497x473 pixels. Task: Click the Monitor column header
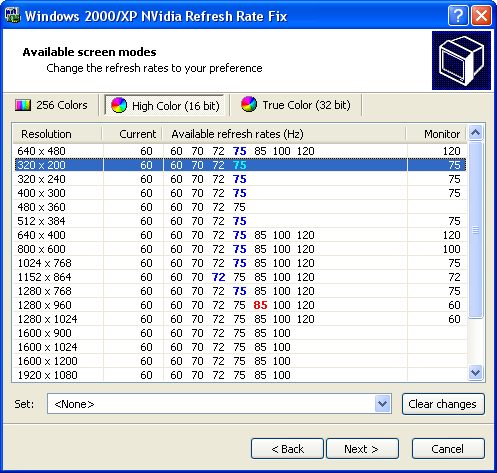point(436,134)
